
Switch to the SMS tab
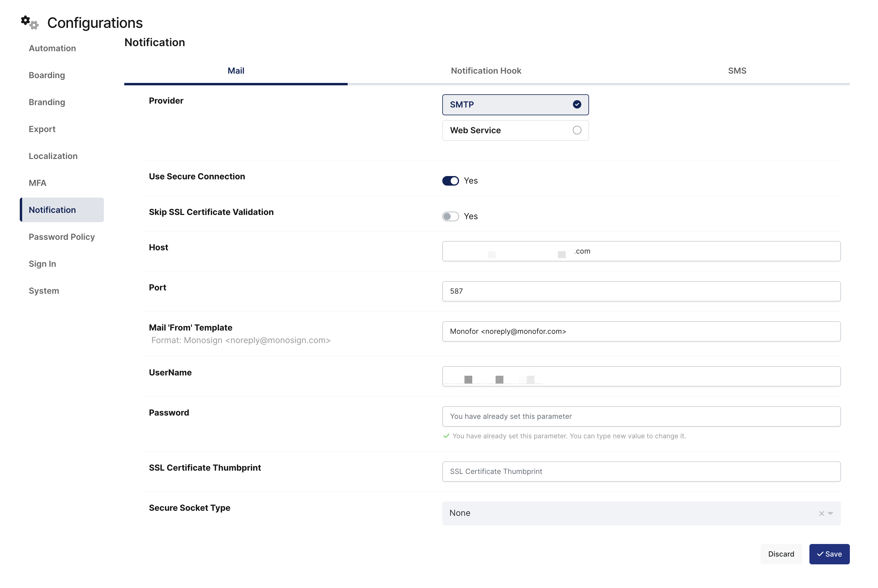point(737,71)
